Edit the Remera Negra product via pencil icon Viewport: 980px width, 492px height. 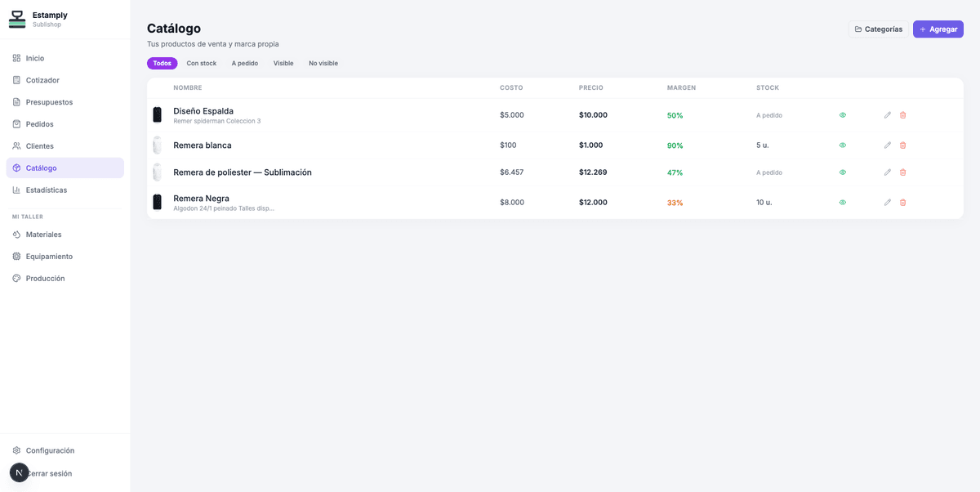(x=887, y=203)
